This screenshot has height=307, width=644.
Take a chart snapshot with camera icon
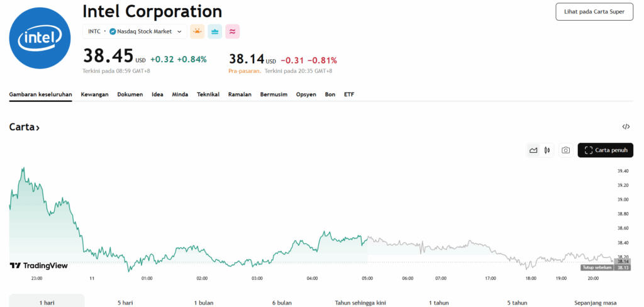coord(565,150)
